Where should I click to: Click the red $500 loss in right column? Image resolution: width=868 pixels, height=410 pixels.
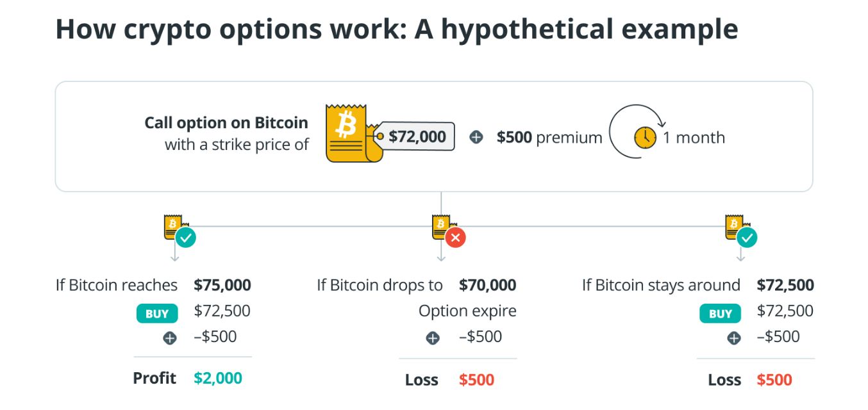tap(774, 379)
